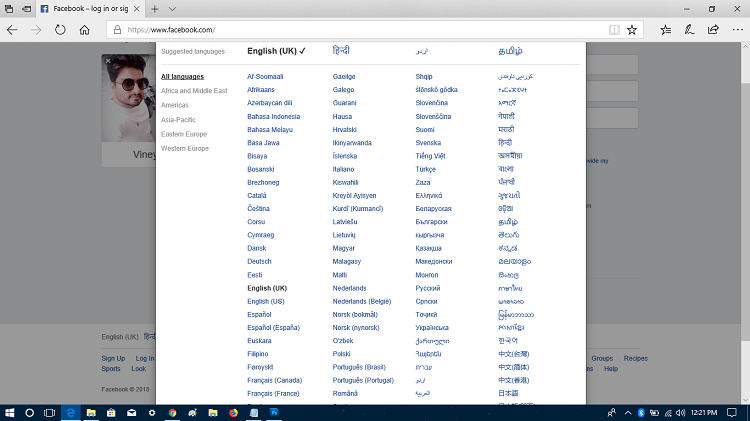Choose Italiano language
Screen dimensions: 750x421
(x=343, y=169)
